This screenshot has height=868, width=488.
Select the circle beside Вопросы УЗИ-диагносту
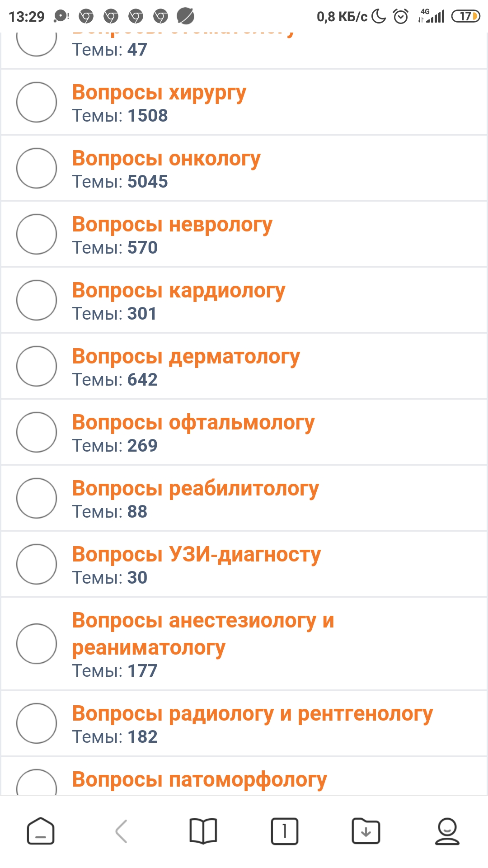click(37, 564)
